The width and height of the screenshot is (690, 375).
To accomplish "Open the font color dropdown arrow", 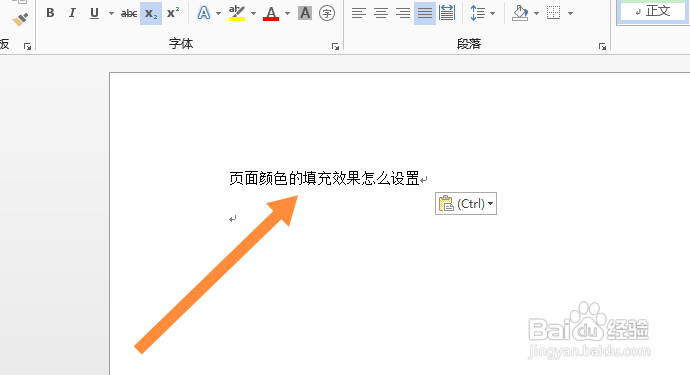I will click(287, 13).
